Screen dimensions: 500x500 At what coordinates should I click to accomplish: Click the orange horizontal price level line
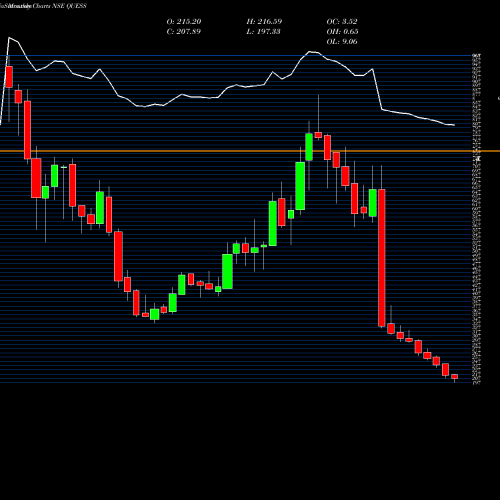(x=250, y=151)
